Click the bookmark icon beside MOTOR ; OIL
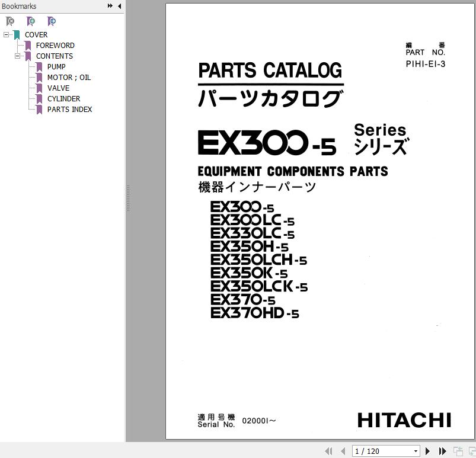 click(x=39, y=78)
